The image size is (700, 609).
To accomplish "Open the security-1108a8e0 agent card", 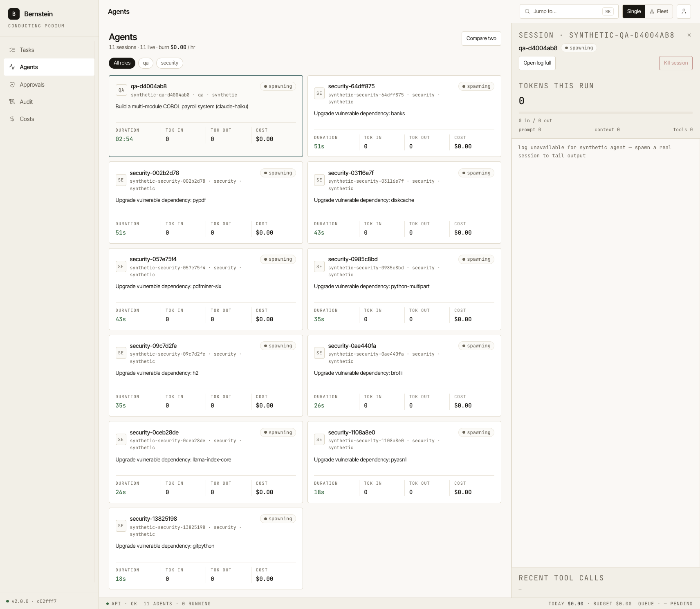I will 404,462.
